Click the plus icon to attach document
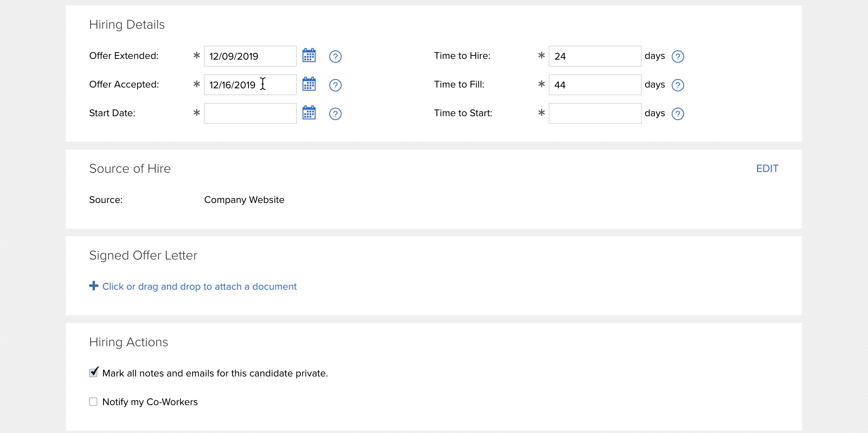 (93, 286)
